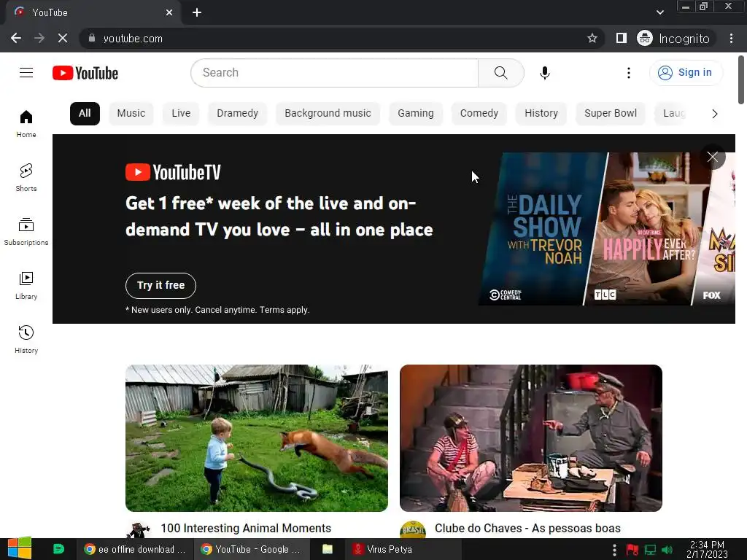This screenshot has height=560, width=747.
Task: Open Shorts from the sidebar
Action: point(26,178)
